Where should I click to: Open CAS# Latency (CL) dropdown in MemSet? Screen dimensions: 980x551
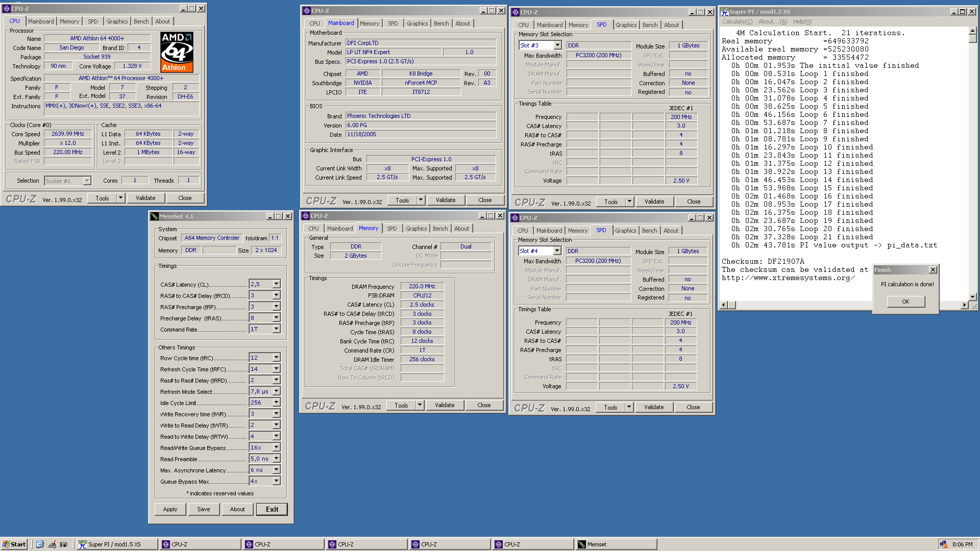pos(276,284)
